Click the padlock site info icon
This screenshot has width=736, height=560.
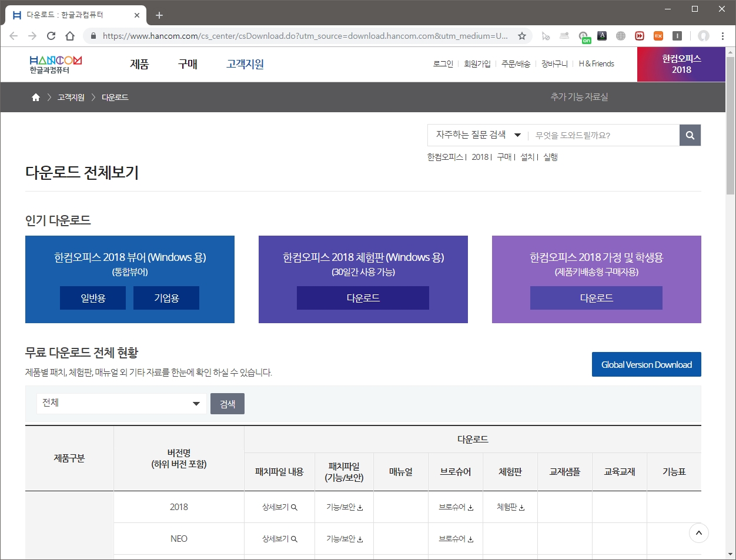[x=93, y=36]
